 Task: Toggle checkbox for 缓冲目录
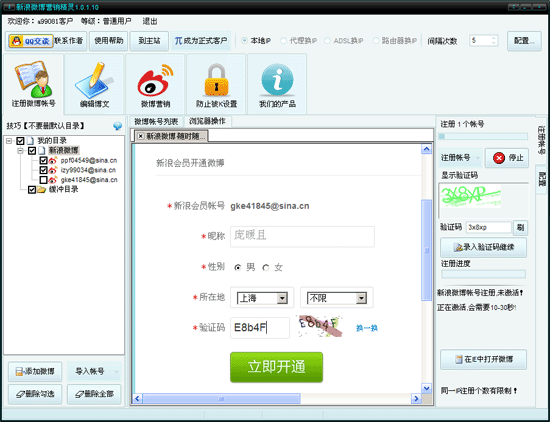32,190
